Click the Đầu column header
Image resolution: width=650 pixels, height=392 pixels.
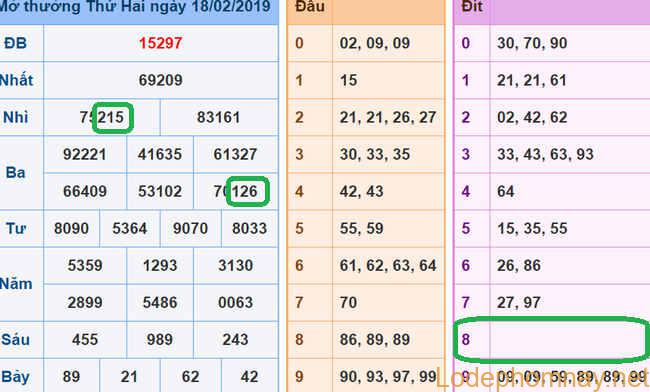click(310, 6)
